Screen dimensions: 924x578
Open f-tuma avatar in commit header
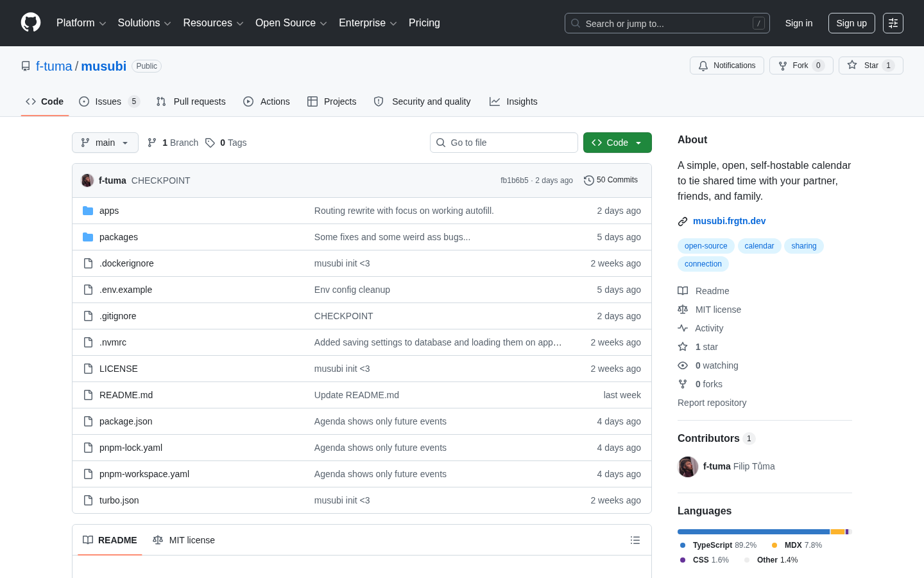(x=87, y=180)
